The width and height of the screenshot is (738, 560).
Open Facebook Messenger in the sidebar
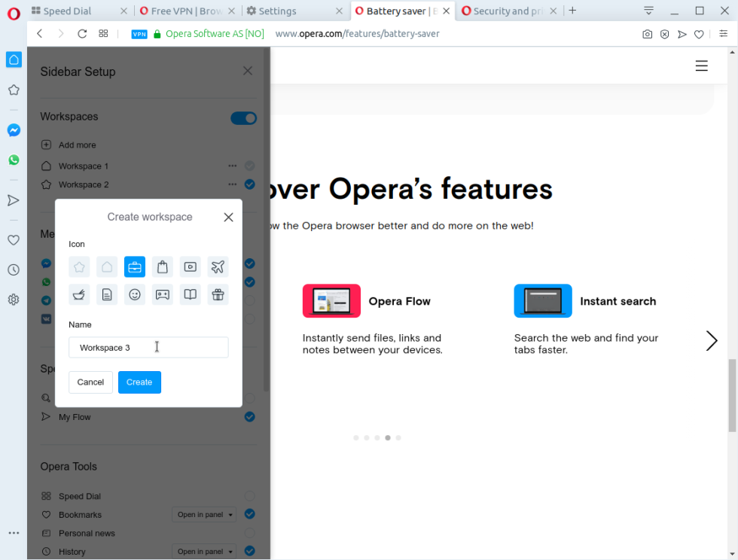click(14, 129)
